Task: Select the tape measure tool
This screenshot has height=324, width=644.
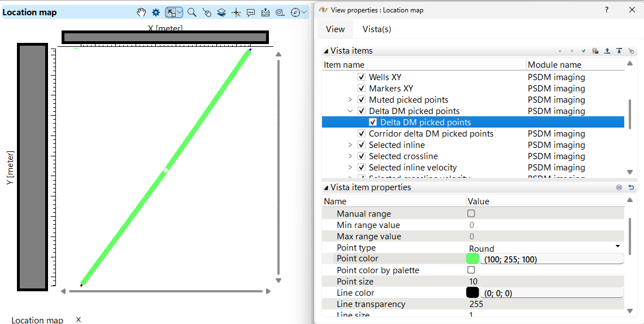Action: click(280, 13)
